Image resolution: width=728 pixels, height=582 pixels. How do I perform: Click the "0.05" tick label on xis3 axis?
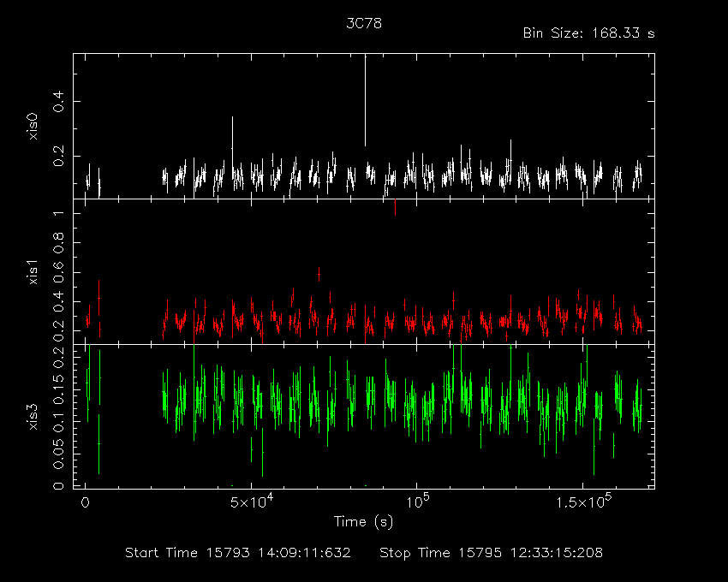[x=58, y=454]
